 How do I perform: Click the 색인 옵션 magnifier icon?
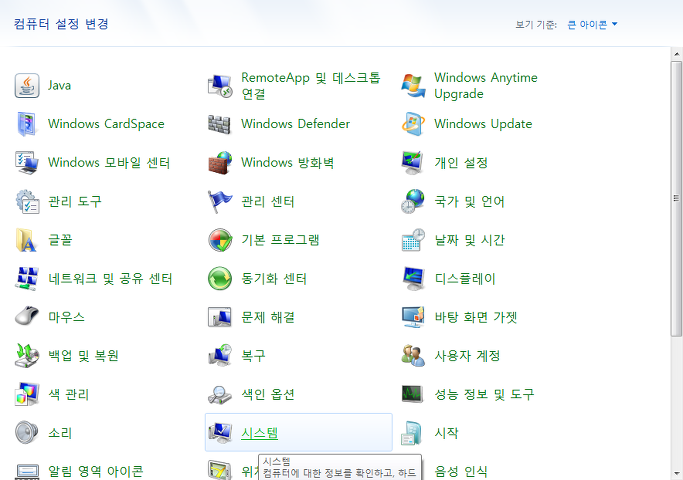coord(220,394)
